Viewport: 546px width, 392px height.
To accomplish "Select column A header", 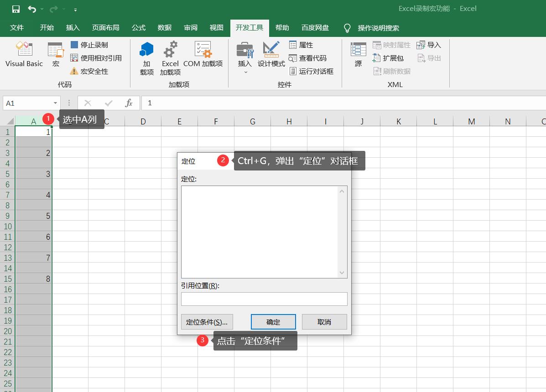I will coord(33,121).
